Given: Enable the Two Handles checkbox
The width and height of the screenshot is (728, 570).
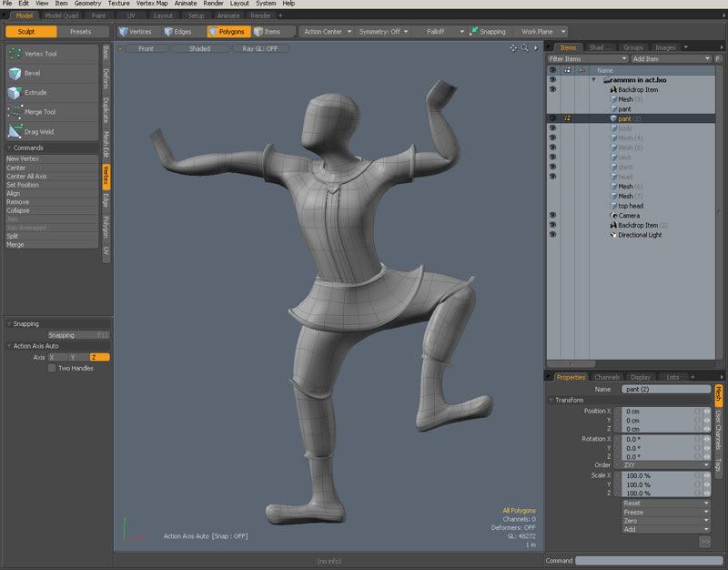Looking at the screenshot, I should tap(52, 368).
